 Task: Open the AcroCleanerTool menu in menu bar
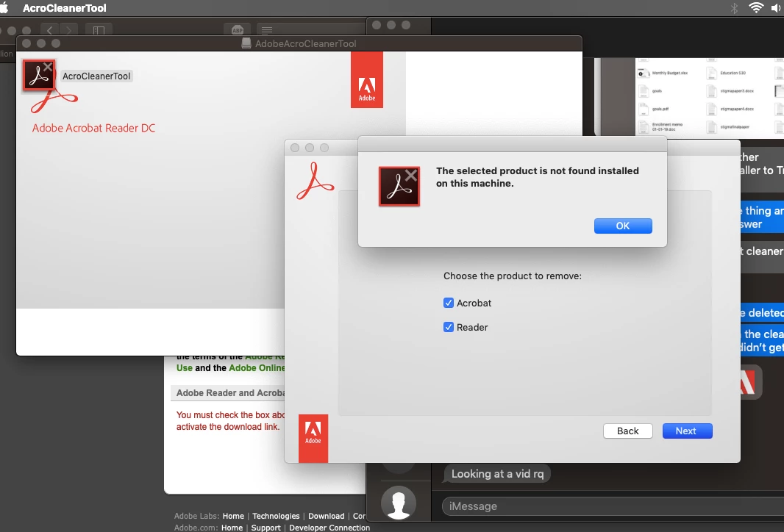tap(65, 8)
